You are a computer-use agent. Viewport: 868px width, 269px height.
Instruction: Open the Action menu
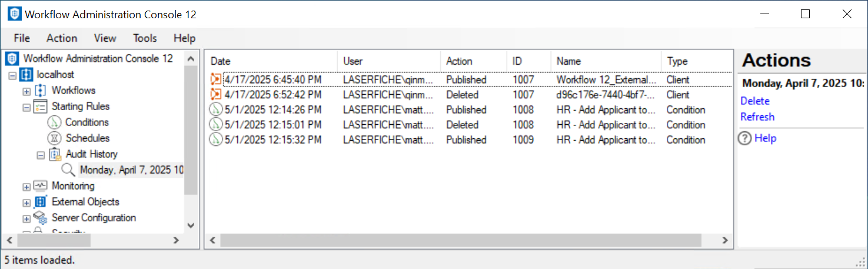(x=62, y=38)
